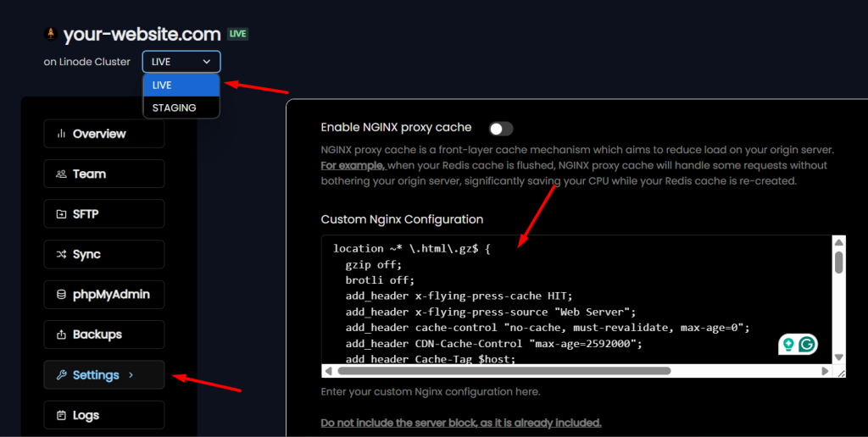Screen dimensions: 868x437
Task: Click the phpMyAdmin database icon
Action: tap(61, 294)
